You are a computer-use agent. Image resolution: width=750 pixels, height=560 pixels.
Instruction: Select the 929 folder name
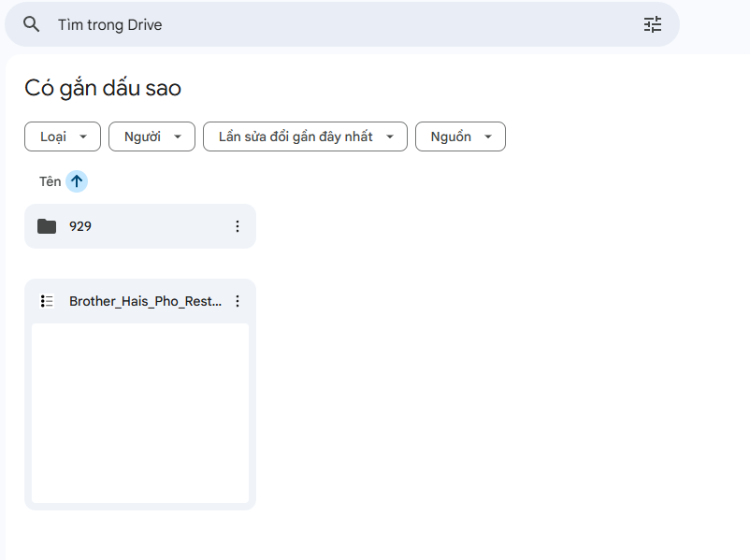pos(80,226)
